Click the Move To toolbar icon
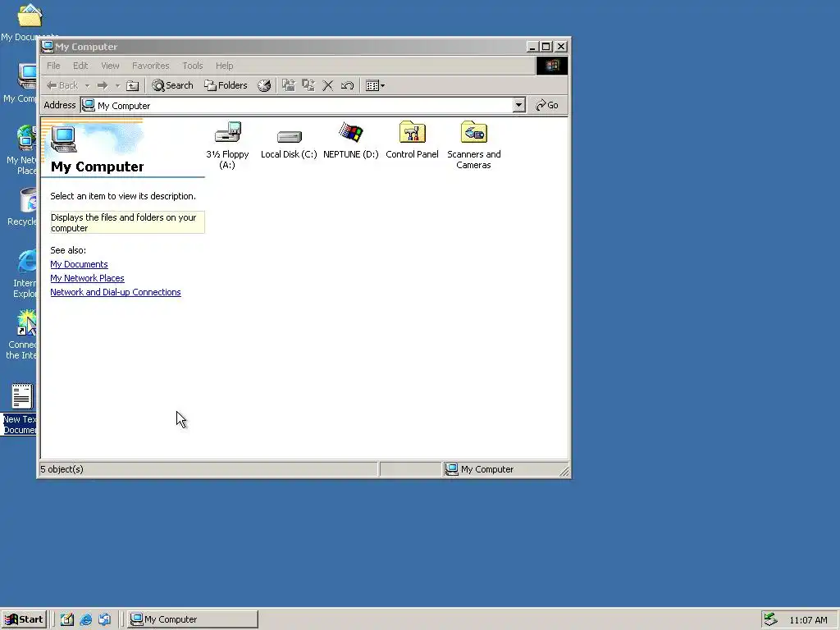The image size is (840, 630). tap(289, 85)
